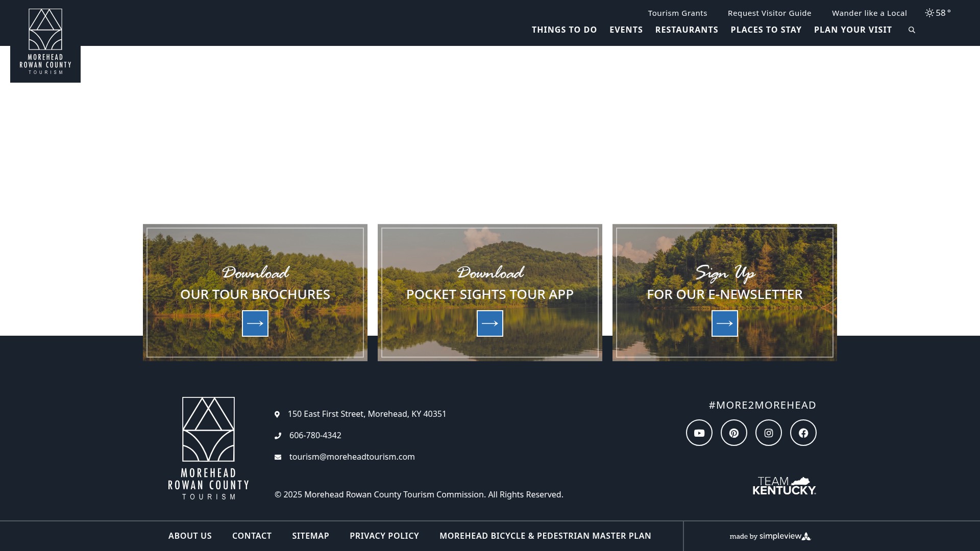Image resolution: width=980 pixels, height=551 pixels.
Task: Open Wander like a Local link
Action: [870, 13]
